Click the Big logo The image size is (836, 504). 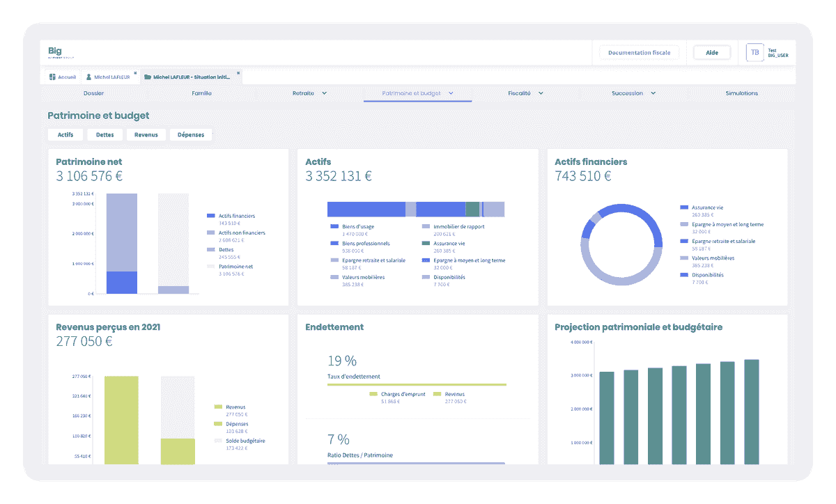pyautogui.click(x=55, y=52)
